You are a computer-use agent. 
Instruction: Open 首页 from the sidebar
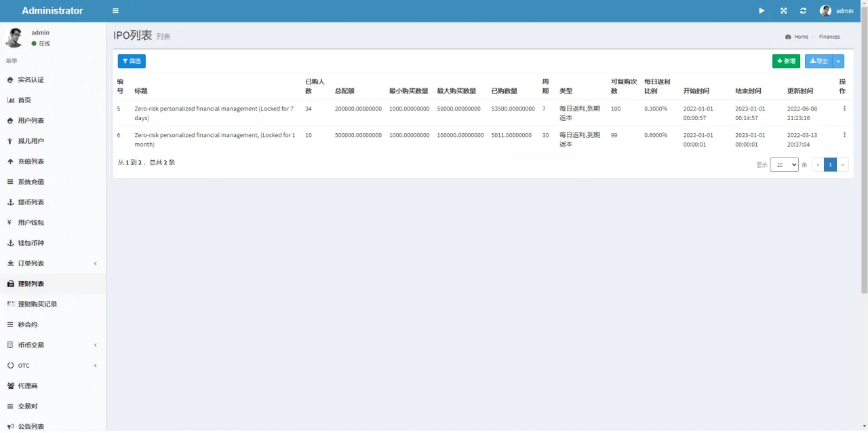point(24,100)
